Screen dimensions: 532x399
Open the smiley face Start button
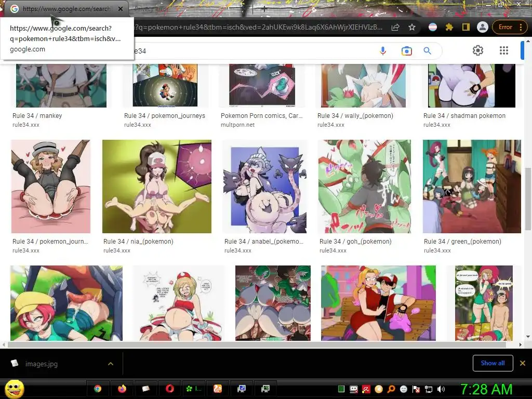[x=14, y=389]
